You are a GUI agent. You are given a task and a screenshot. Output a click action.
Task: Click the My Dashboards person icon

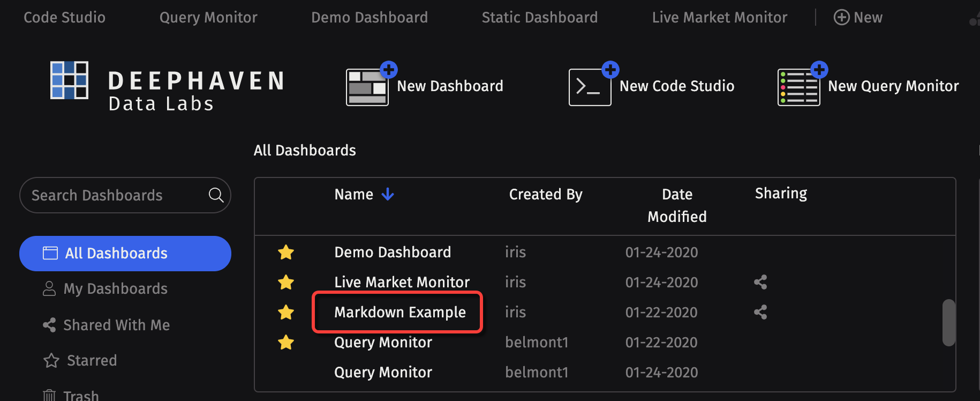[49, 288]
